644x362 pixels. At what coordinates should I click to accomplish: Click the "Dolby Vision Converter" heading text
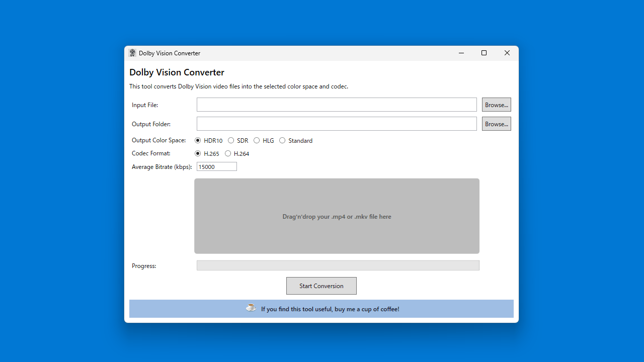[177, 72]
